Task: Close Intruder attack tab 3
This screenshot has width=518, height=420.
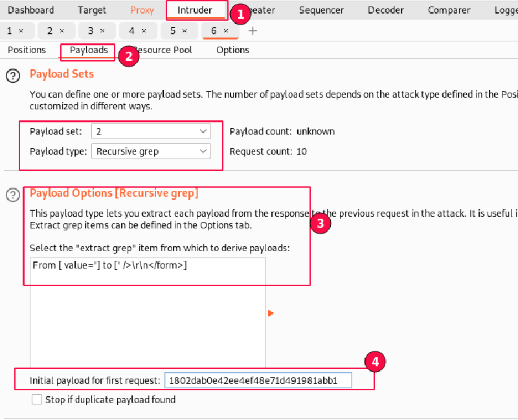Action: [x=102, y=31]
